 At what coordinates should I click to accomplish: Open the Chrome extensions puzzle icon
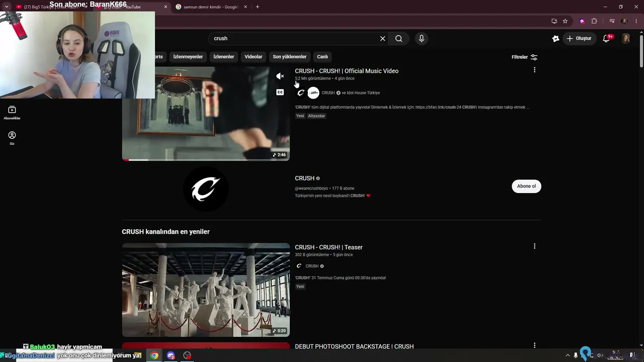(x=594, y=21)
